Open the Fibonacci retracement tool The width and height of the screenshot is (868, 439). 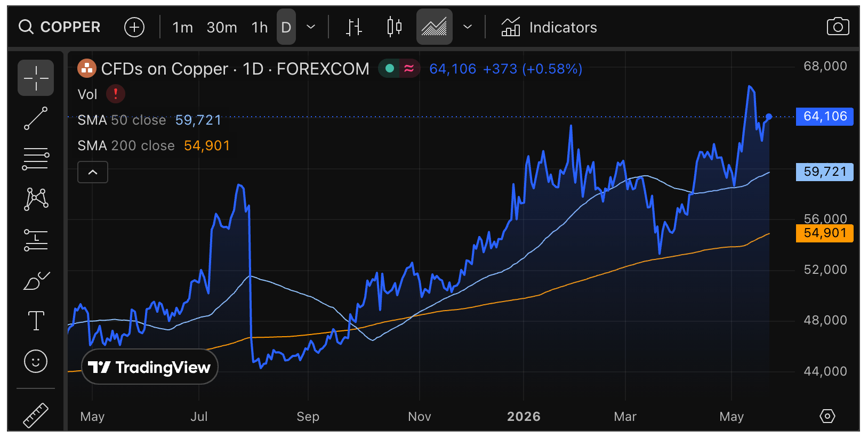[x=36, y=159]
